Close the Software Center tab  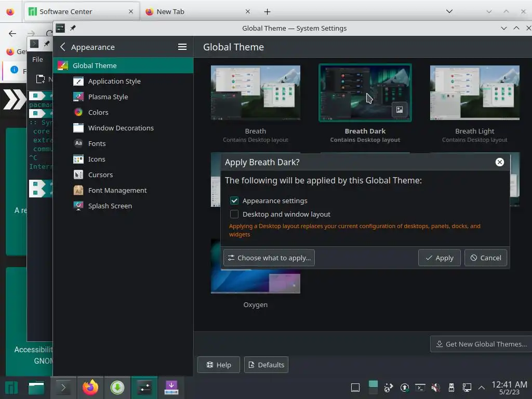(131, 11)
